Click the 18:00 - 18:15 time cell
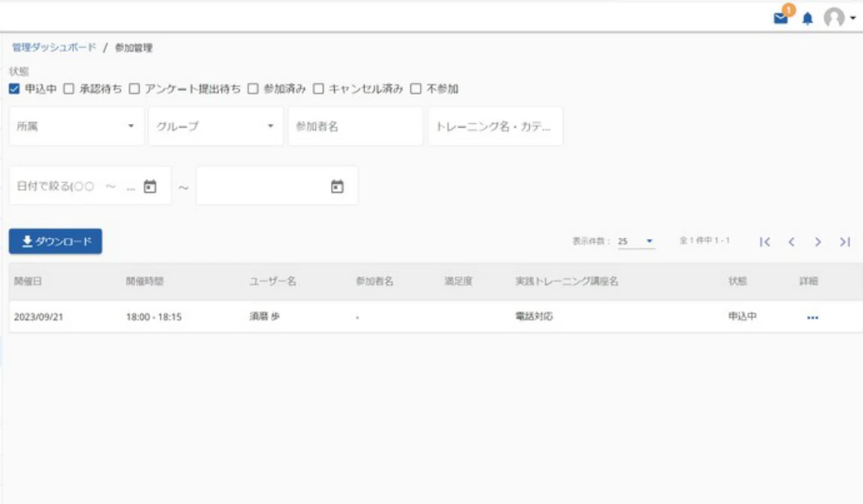Viewport: 863px width, 504px height. (154, 317)
